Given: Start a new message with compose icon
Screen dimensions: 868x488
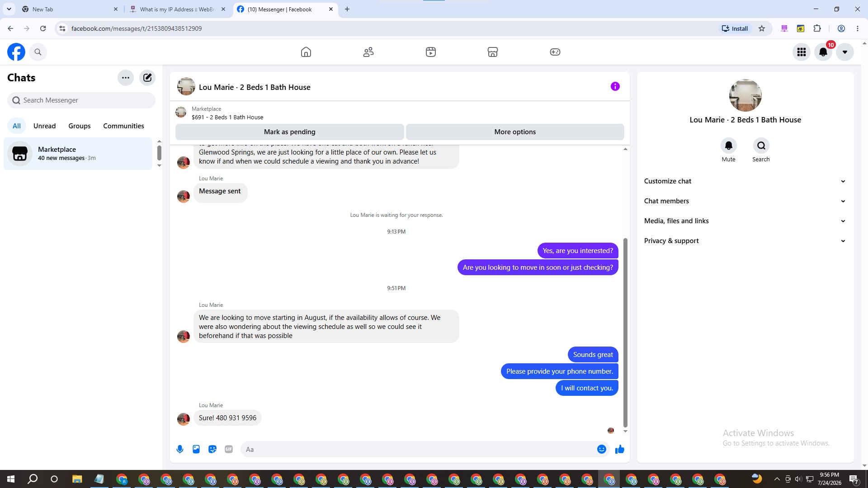Looking at the screenshot, I should (x=147, y=78).
